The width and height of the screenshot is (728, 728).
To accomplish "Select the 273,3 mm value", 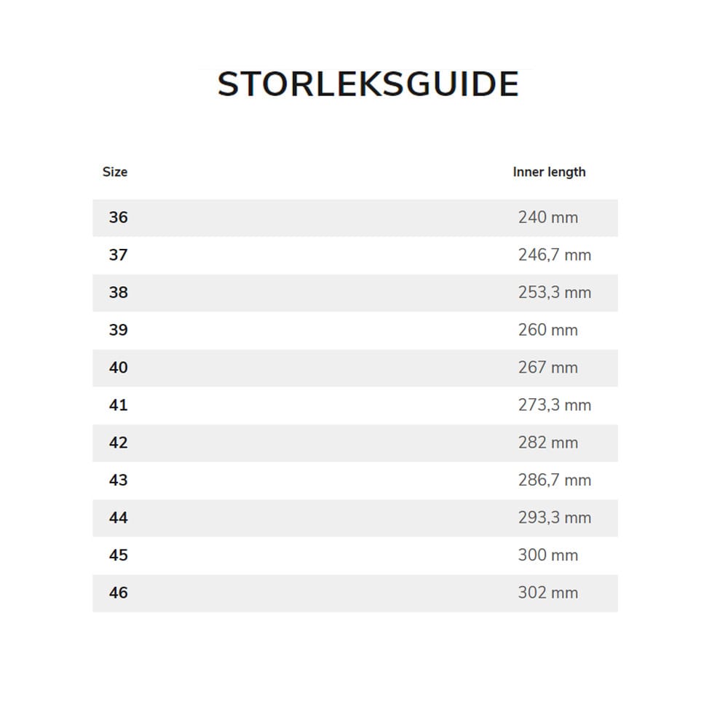I will tap(555, 405).
